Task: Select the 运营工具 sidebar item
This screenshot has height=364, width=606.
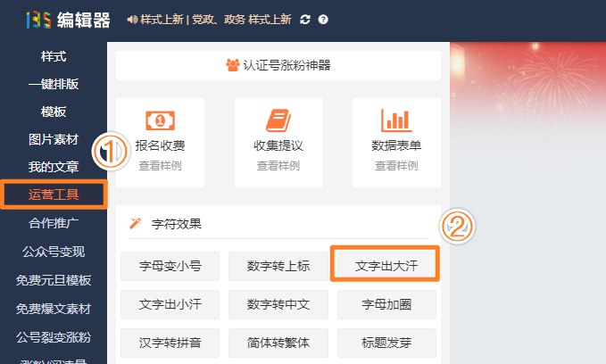Action: click(54, 194)
